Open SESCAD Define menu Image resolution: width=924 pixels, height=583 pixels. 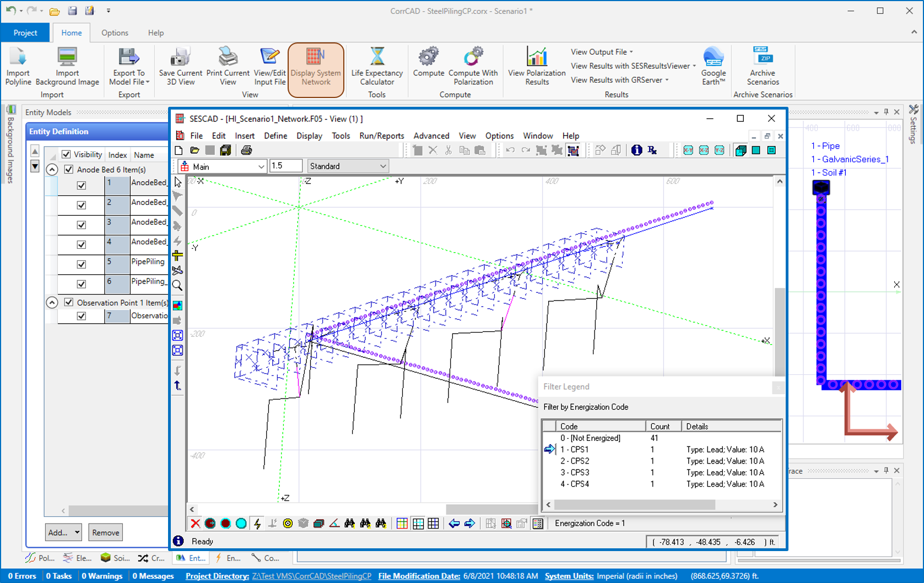click(x=275, y=135)
